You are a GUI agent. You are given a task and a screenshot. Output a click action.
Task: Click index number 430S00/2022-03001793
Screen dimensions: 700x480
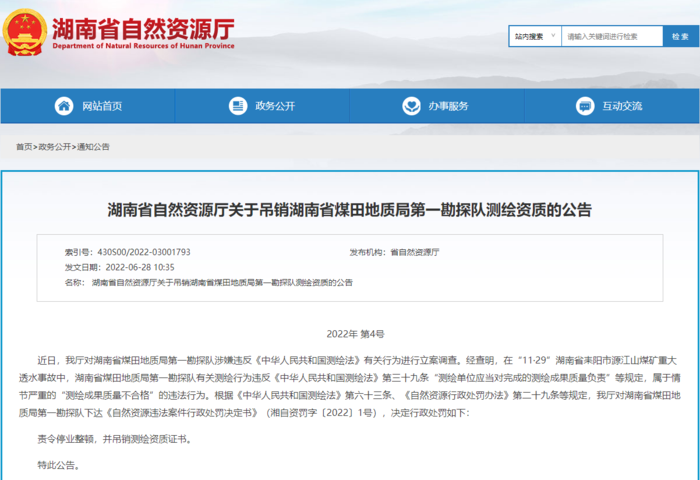point(144,252)
